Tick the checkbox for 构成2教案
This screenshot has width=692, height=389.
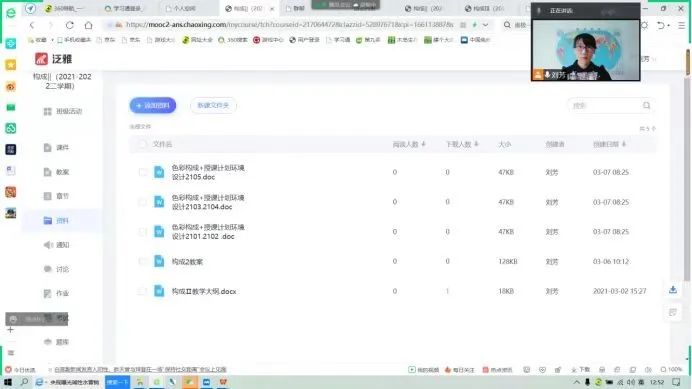142,261
